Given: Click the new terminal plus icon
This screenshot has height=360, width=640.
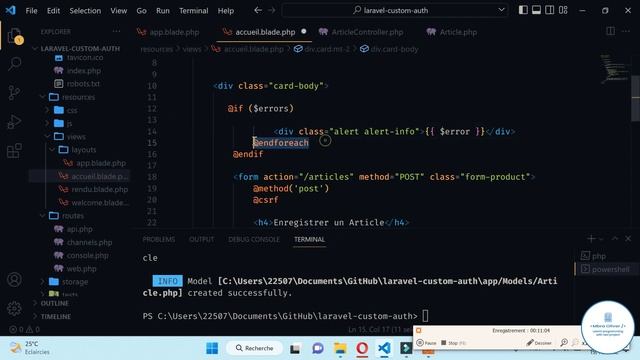Looking at the screenshot, I should point(591,239).
